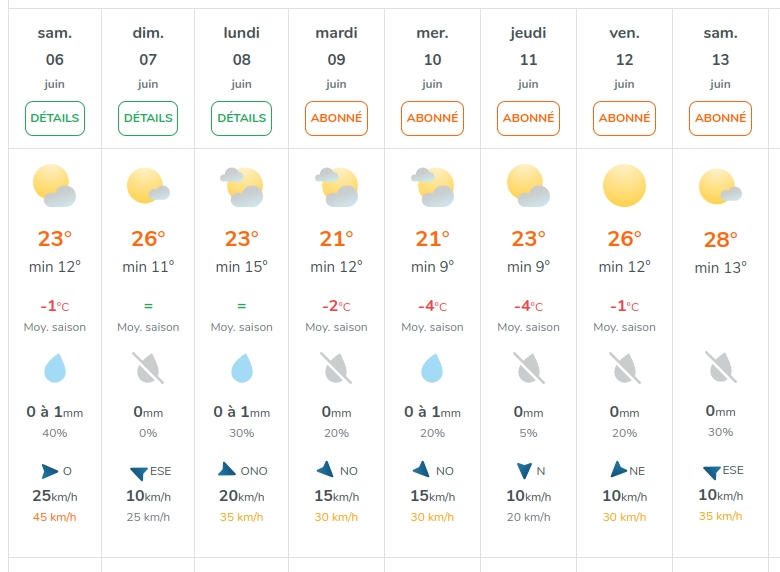
Task: Select ABONNÉ button under jeudi 11 juin
Action: click(528, 118)
